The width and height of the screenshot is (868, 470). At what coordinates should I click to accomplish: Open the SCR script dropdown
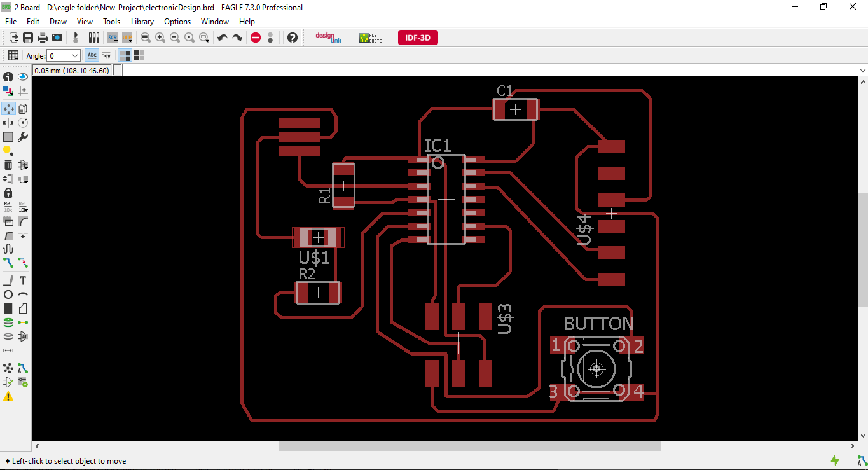tap(113, 38)
